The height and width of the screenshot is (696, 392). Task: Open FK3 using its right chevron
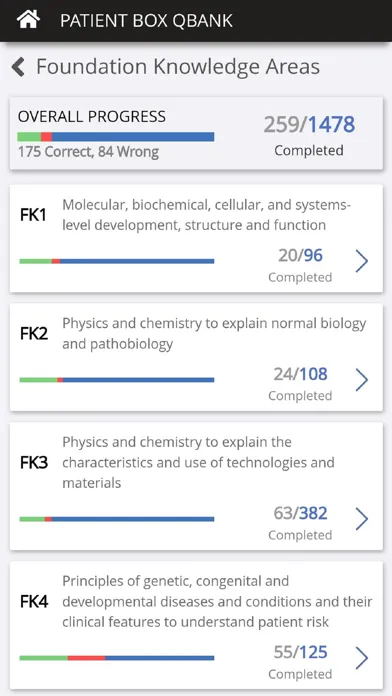click(362, 519)
